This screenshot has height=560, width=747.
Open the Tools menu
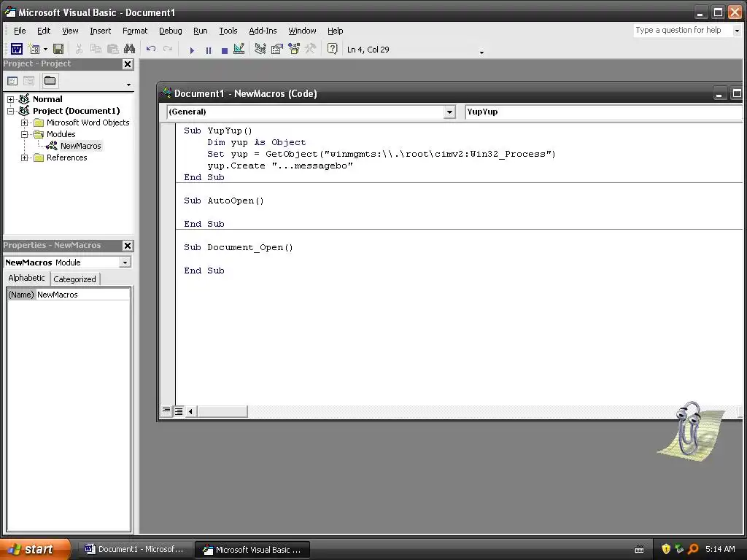(228, 31)
